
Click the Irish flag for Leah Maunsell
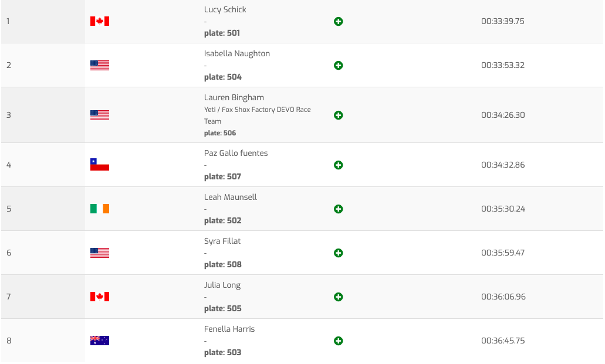coord(100,209)
